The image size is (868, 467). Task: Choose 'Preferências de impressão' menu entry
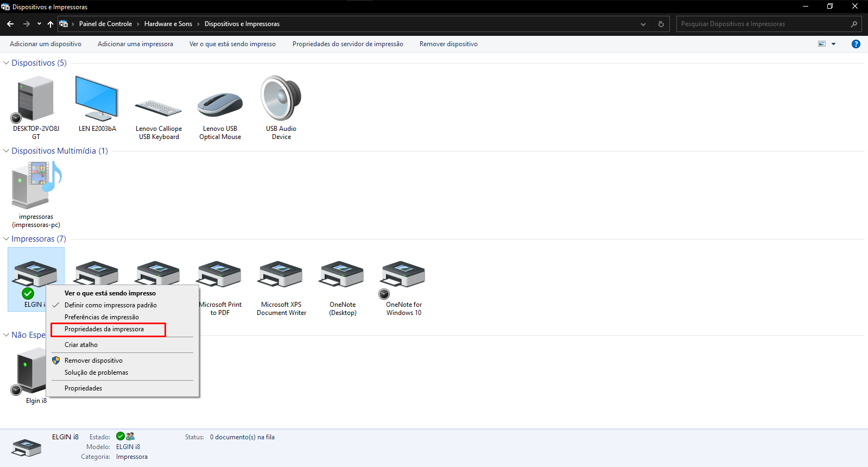[102, 317]
